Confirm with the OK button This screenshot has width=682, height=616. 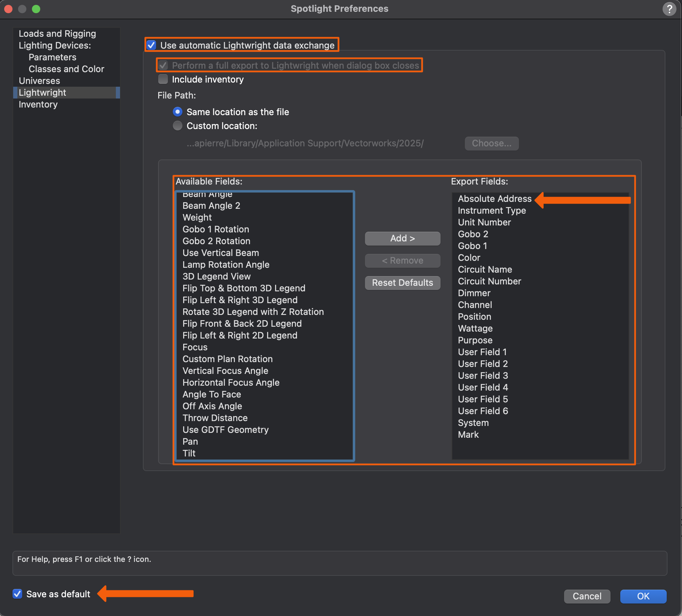click(643, 596)
